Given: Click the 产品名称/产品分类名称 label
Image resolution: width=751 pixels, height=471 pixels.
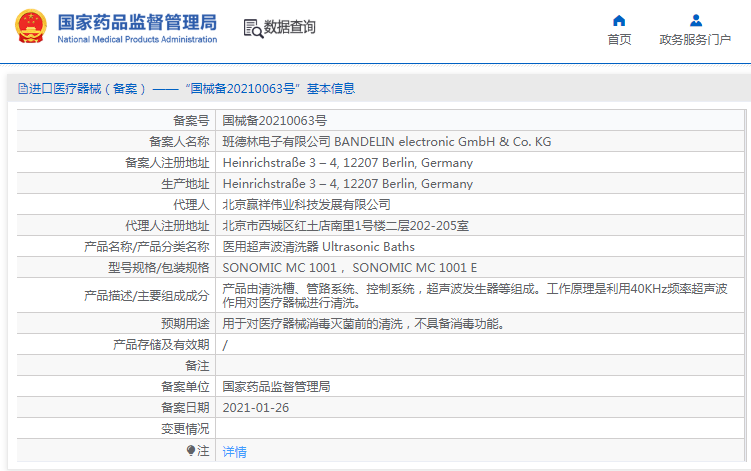Looking at the screenshot, I should pyautogui.click(x=147, y=247).
